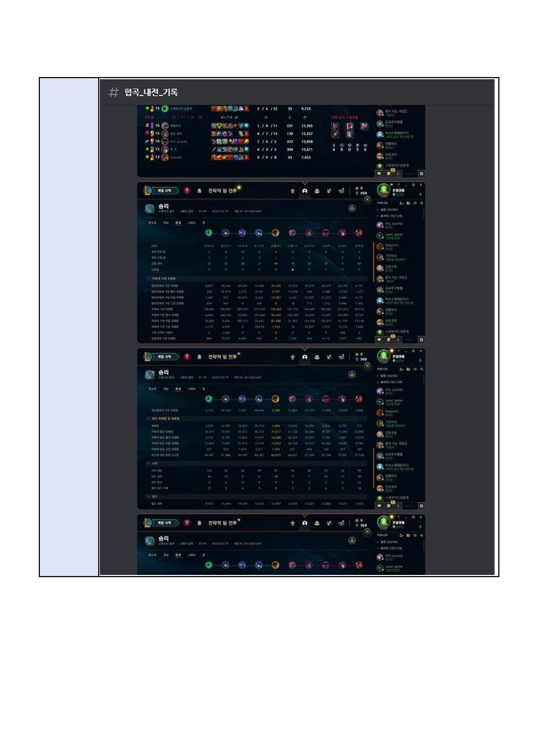This screenshot has width=535, height=756.
Task: Switch to 그래프 tab in the KDA stats screenshot
Action: (191, 223)
